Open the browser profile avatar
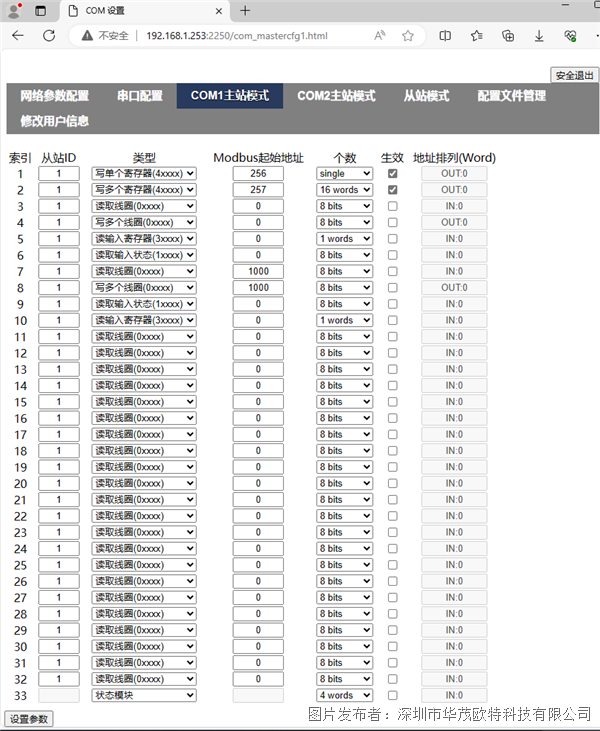600x731 pixels. click(x=14, y=10)
